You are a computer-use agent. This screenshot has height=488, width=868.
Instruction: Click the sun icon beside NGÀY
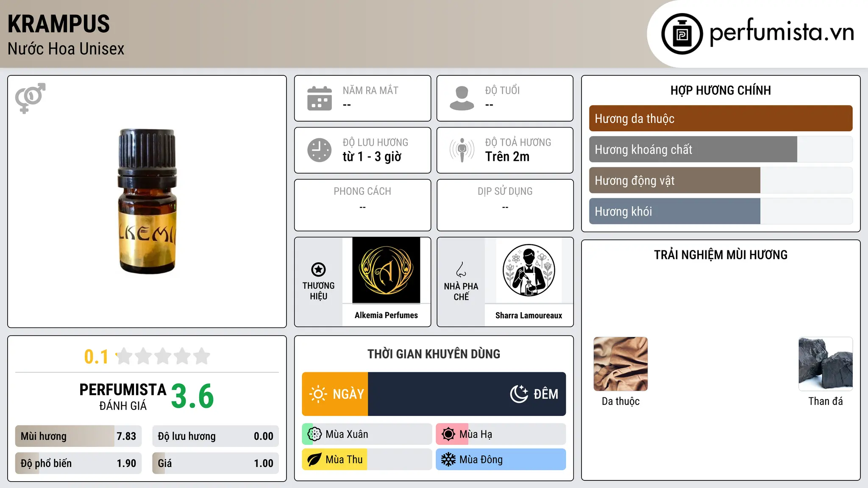[x=318, y=394]
